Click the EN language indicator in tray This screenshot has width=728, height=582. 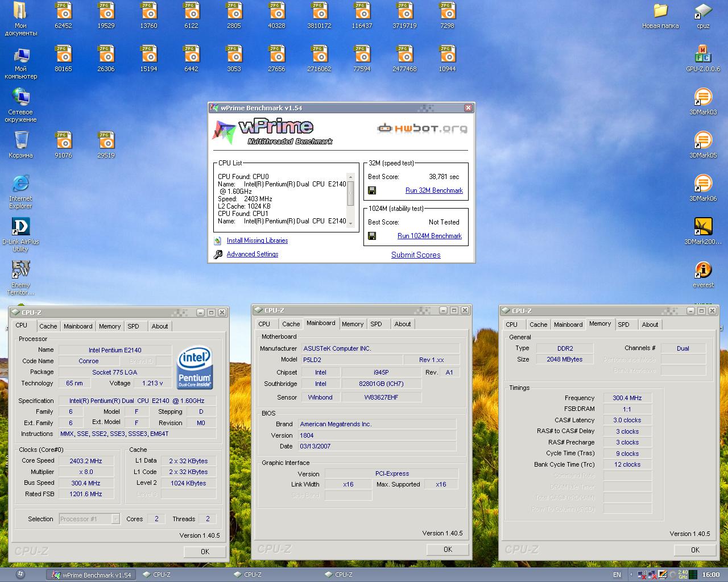point(617,575)
